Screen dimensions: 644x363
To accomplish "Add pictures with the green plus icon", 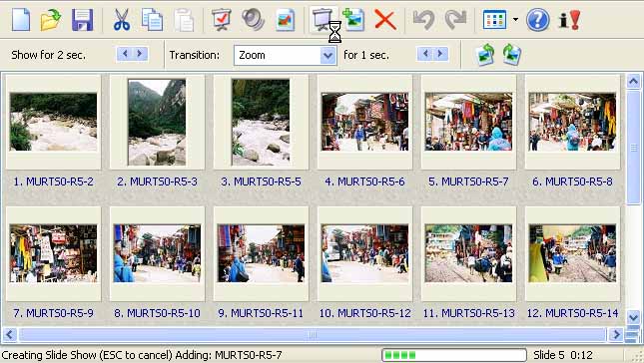I will 354,19.
